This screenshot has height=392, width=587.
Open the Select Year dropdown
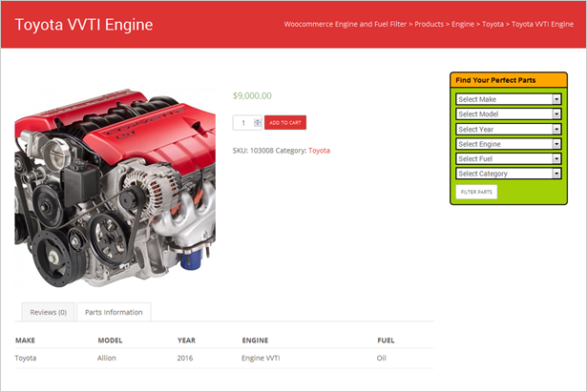click(x=509, y=129)
